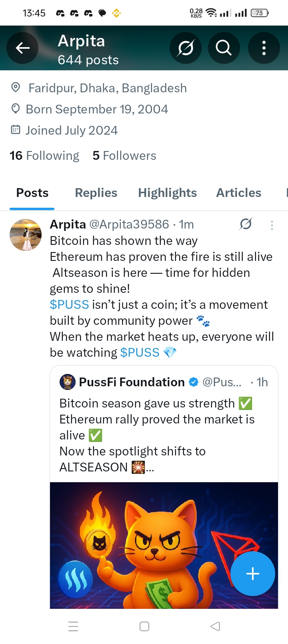This screenshot has height=644, width=288.
Task: Tap the first $PUSS cashtag link
Action: pos(69,304)
